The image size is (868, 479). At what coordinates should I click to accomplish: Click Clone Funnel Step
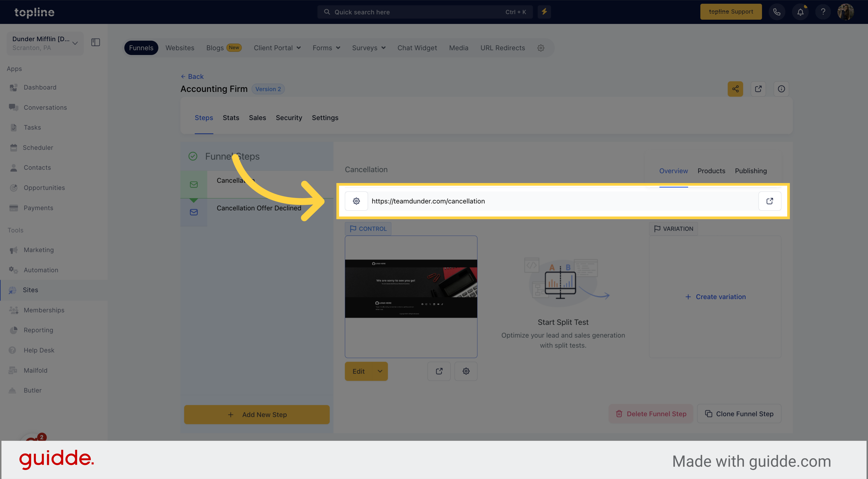739,414
